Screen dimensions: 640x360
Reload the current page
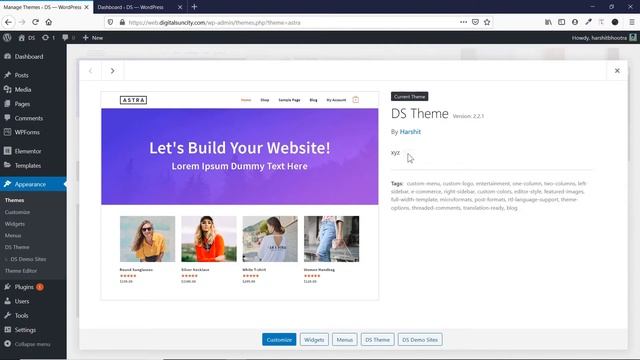pos(36,22)
